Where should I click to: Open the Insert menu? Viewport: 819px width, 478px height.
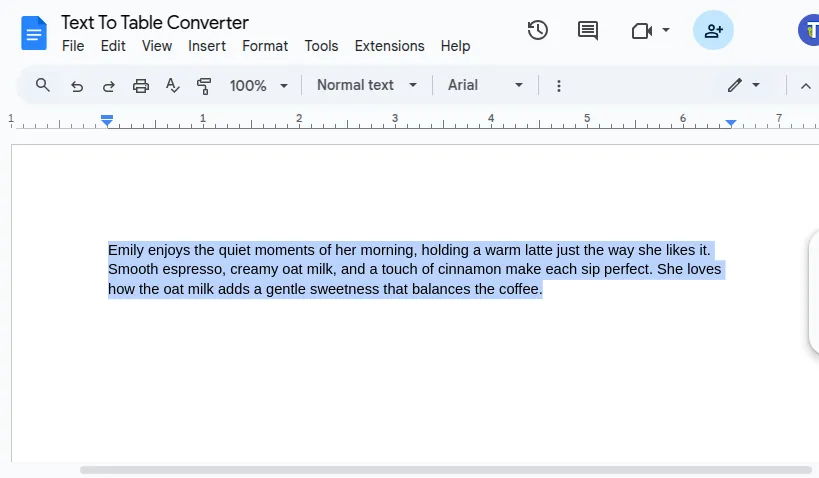point(207,46)
